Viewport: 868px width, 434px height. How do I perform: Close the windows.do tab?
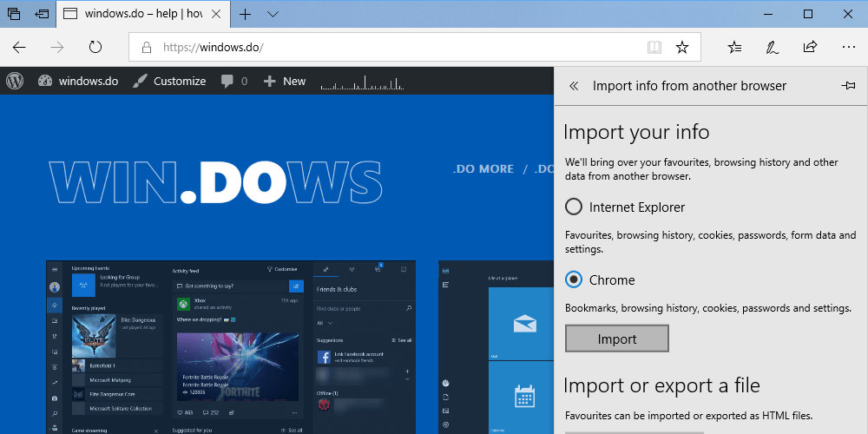[216, 15]
